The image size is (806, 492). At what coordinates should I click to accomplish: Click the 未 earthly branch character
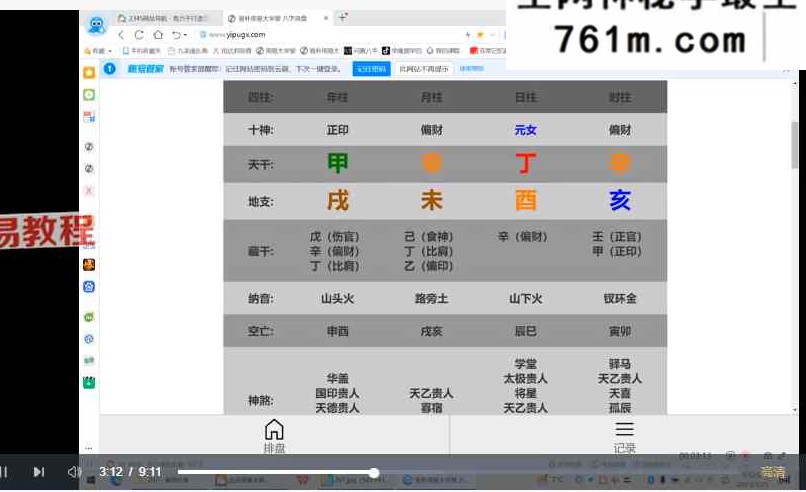[x=432, y=201]
